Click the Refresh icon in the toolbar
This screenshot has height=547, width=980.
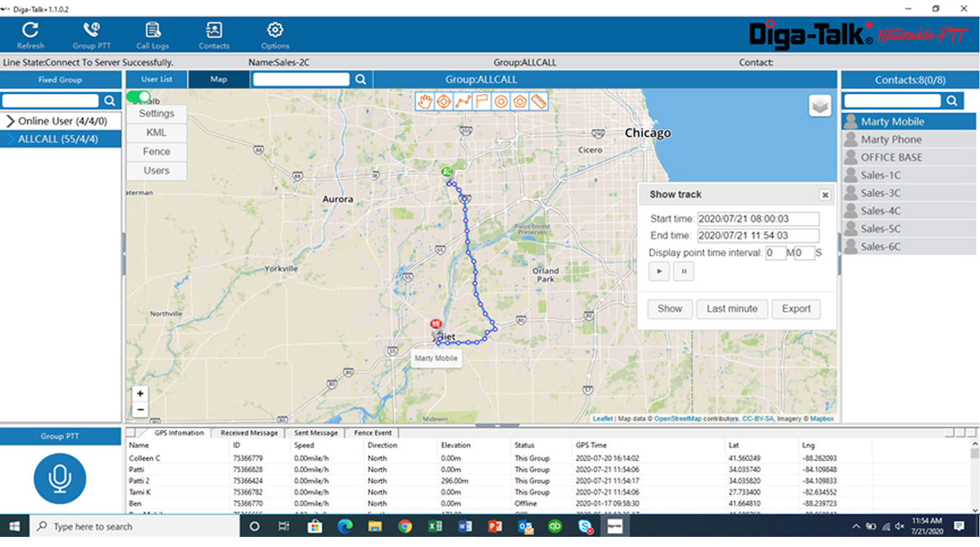click(x=30, y=35)
